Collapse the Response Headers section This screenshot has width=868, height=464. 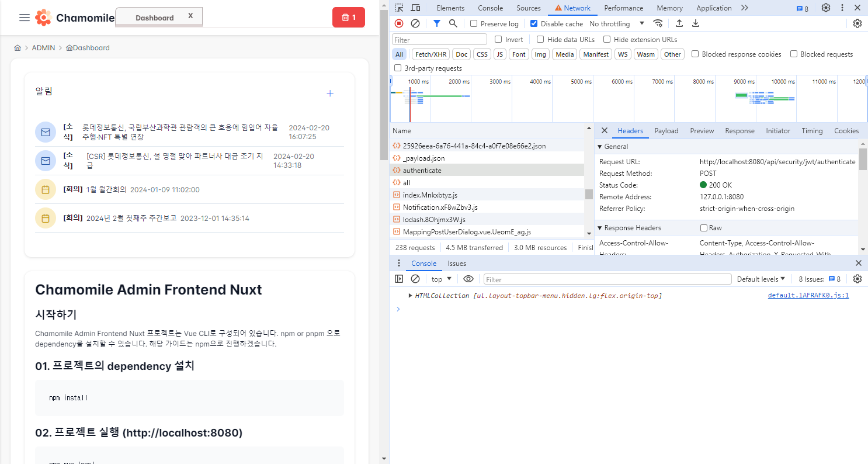click(x=600, y=228)
